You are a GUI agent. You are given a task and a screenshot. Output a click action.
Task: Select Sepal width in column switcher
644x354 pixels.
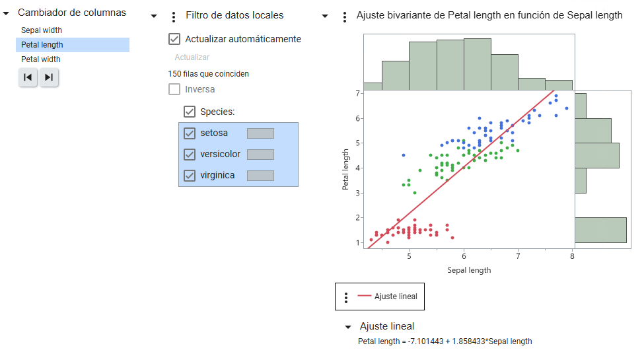coord(42,30)
